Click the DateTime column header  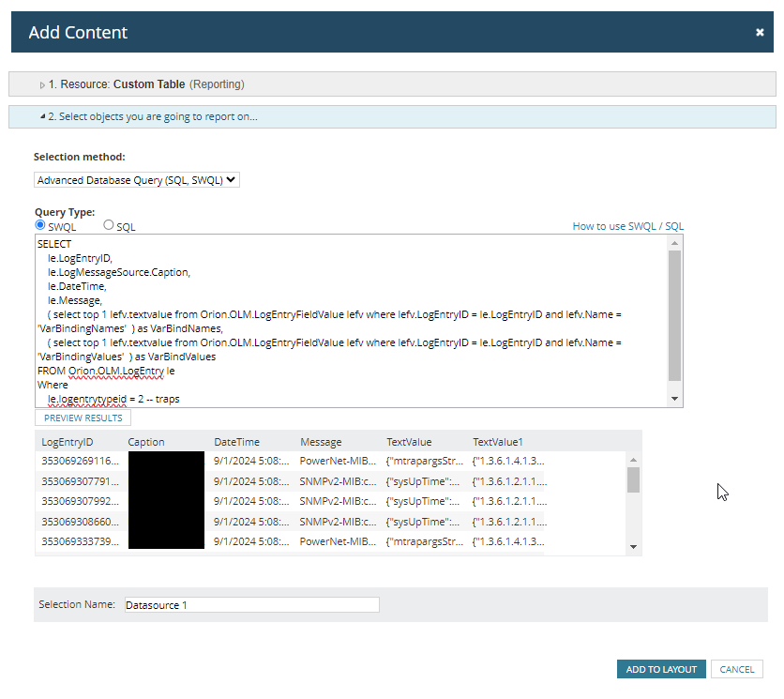pos(236,442)
